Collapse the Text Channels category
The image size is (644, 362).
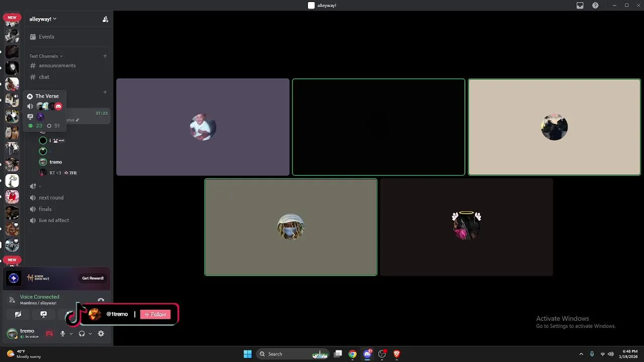click(46, 56)
